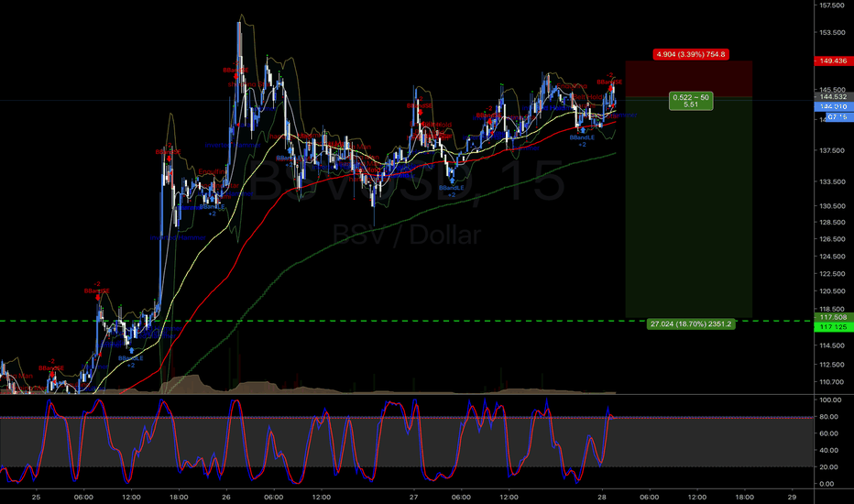Image resolution: width=854 pixels, height=504 pixels.
Task: Click date label 27 on the time axis
Action: (x=414, y=497)
